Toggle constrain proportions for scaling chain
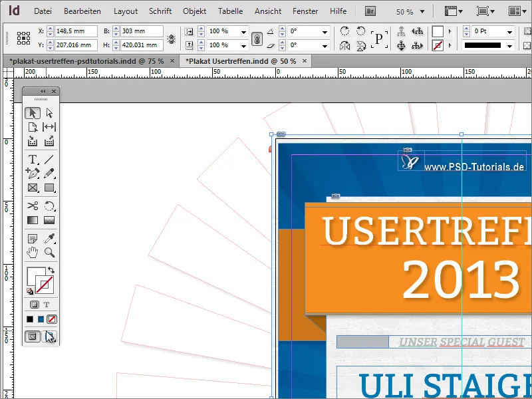The width and height of the screenshot is (532, 399). (257, 39)
